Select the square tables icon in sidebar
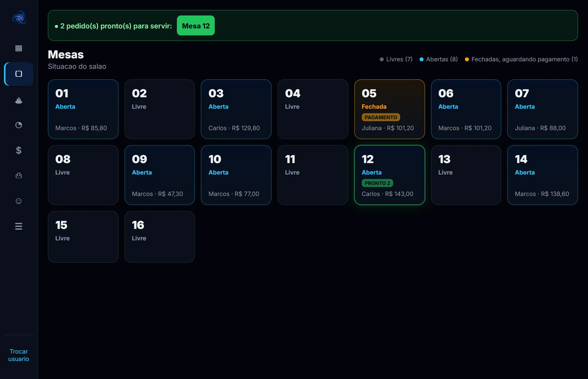 point(19,74)
